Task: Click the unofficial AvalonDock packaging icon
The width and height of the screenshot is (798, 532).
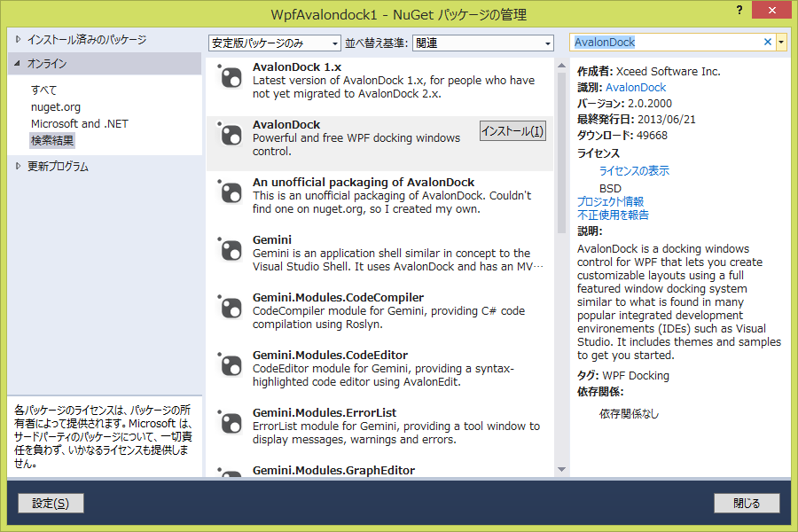Action: 231,192
